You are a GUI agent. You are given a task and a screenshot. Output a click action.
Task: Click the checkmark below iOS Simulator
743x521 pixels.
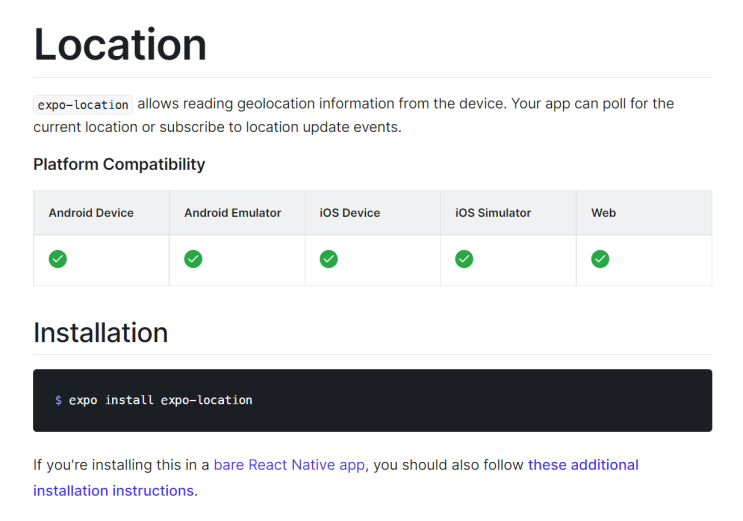(464, 259)
